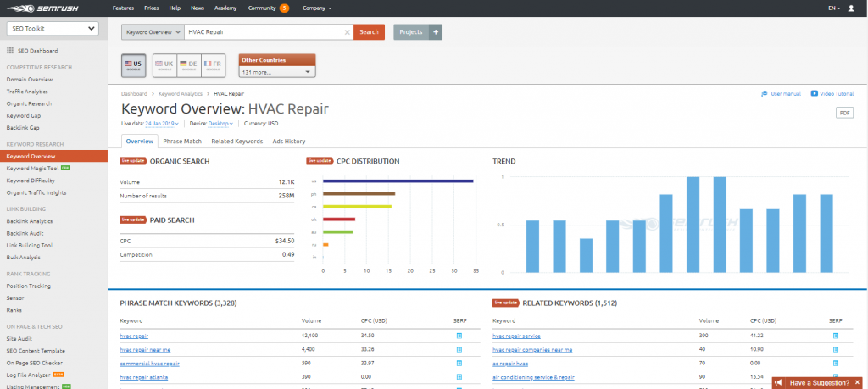Open the Help menu item
Screen dimensions: 868x389
point(175,8)
